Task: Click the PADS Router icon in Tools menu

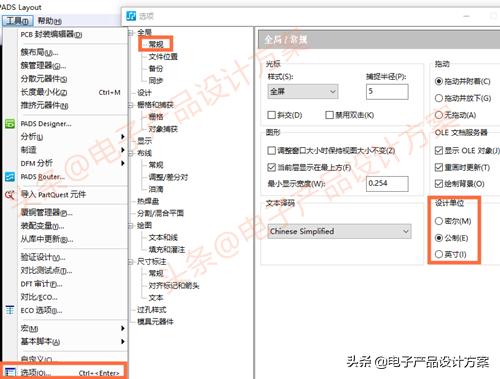Action: [x=10, y=177]
